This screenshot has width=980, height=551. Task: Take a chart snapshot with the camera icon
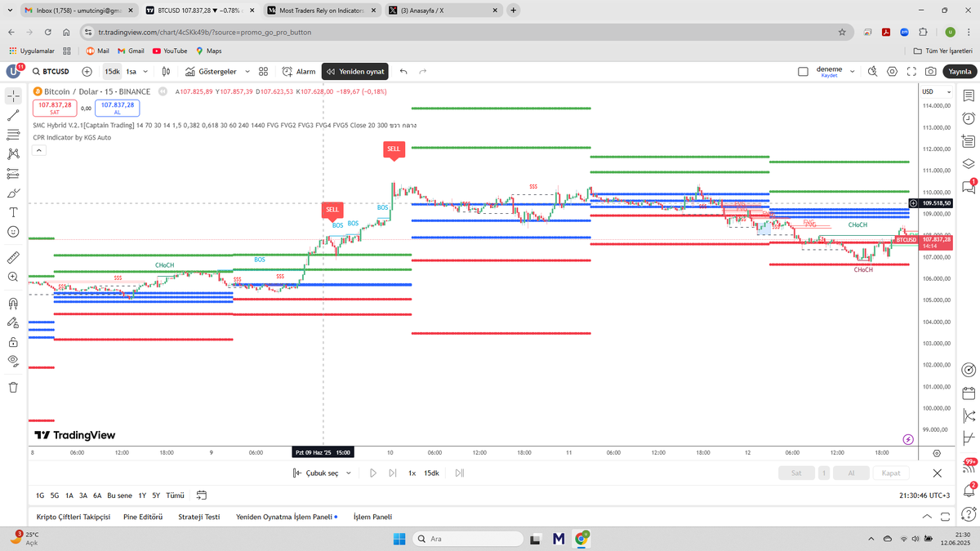(930, 71)
